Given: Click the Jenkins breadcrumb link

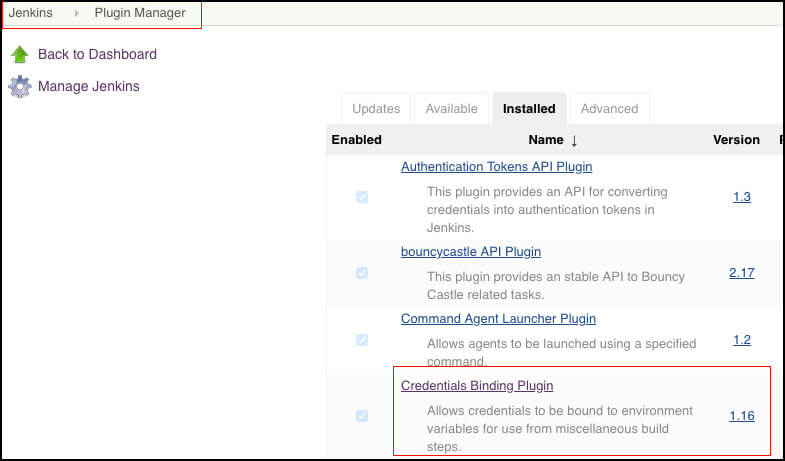Looking at the screenshot, I should pos(31,13).
